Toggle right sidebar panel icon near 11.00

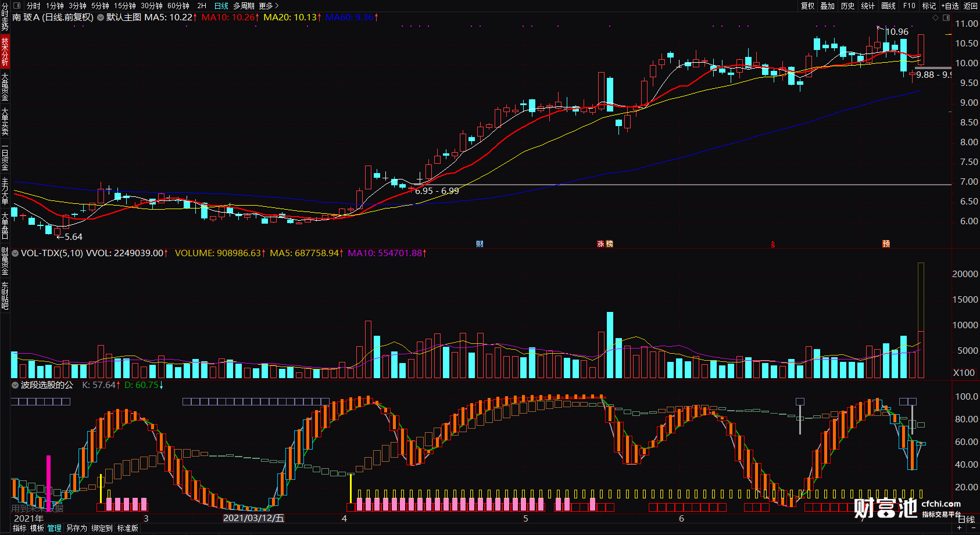click(x=946, y=18)
